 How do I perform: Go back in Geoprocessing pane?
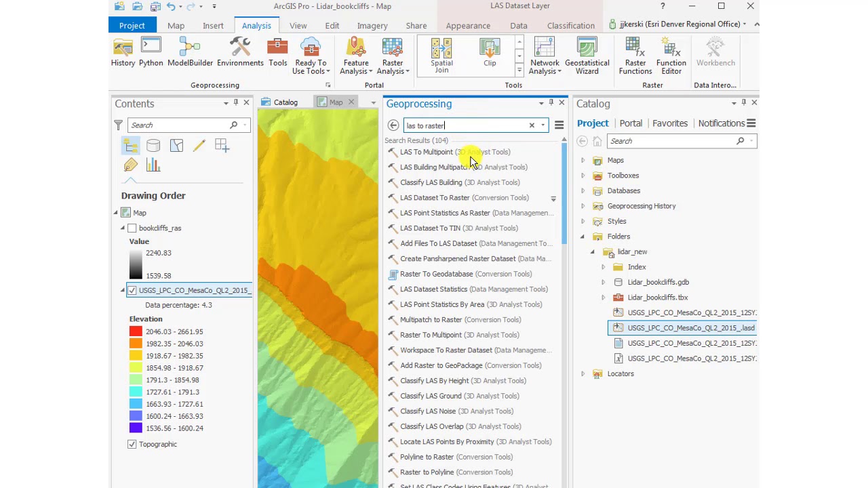tap(393, 125)
